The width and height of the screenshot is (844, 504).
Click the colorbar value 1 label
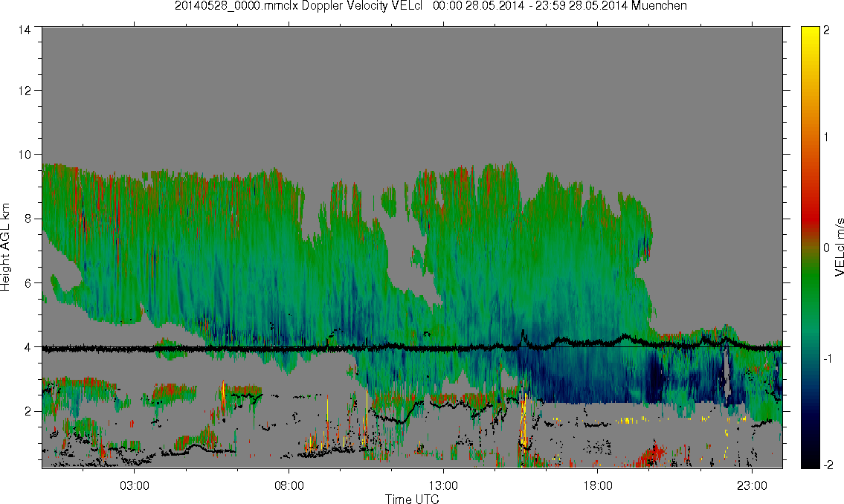(826, 138)
